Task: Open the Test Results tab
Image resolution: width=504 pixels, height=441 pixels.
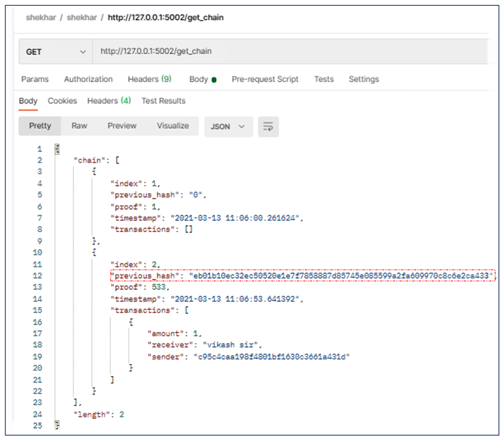Action: click(x=163, y=101)
